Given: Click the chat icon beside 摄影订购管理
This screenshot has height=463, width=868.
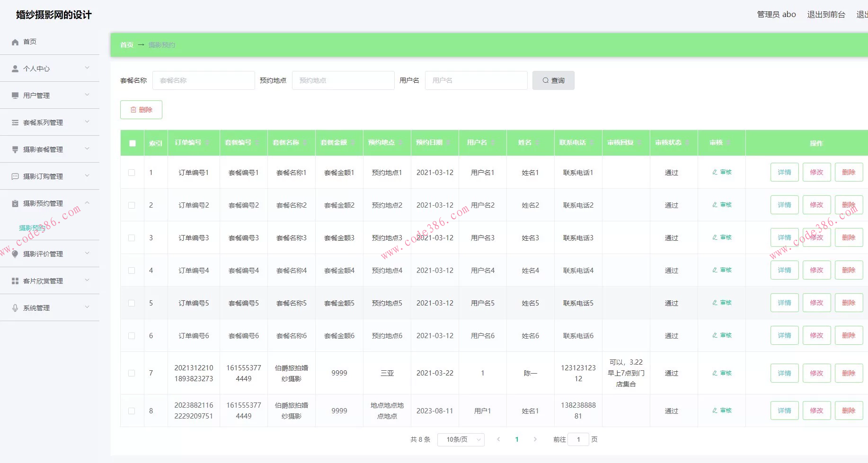Looking at the screenshot, I should point(15,176).
